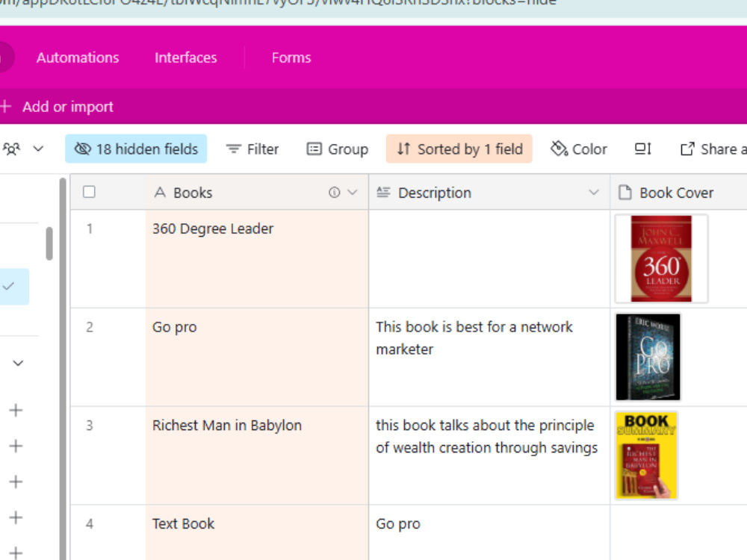747x560 pixels.
Task: Select the Richest Man in Babylon cell
Action: point(257,455)
